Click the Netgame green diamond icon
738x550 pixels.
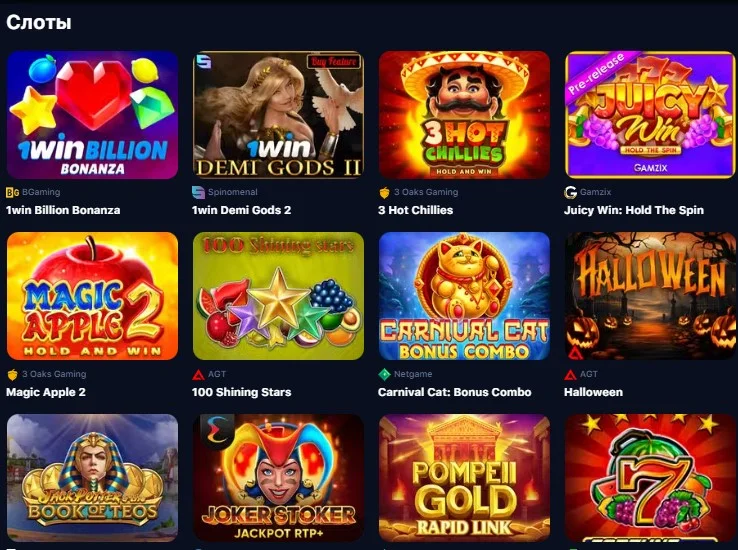pyautogui.click(x=385, y=374)
